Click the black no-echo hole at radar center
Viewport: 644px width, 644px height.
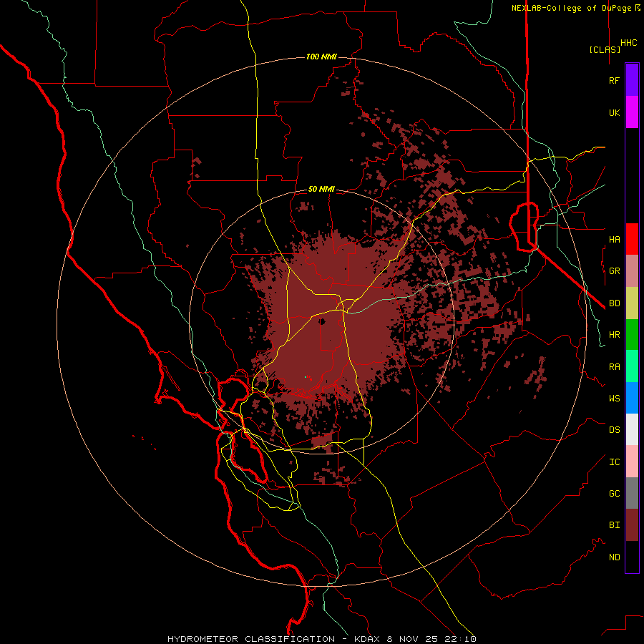322,321
